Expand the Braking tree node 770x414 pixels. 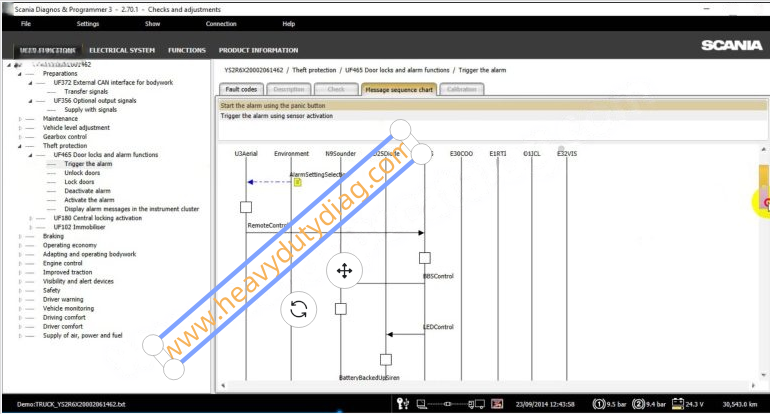[x=20, y=237]
